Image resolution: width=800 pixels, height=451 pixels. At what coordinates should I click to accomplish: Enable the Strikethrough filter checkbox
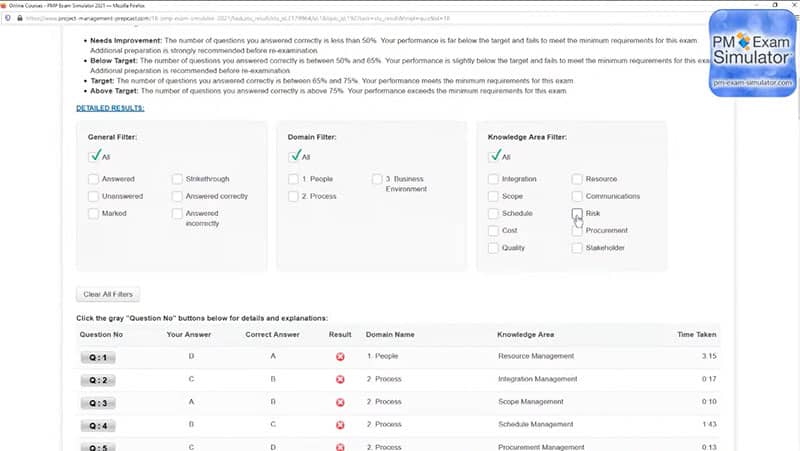[x=177, y=179]
